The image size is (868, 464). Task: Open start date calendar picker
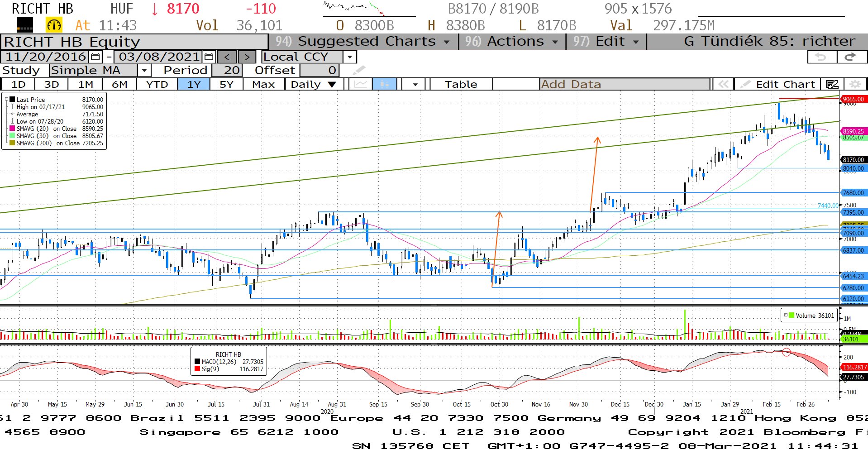coord(95,57)
